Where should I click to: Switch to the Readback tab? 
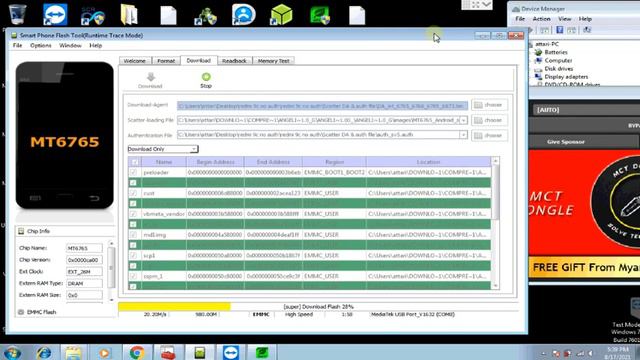coord(234,61)
